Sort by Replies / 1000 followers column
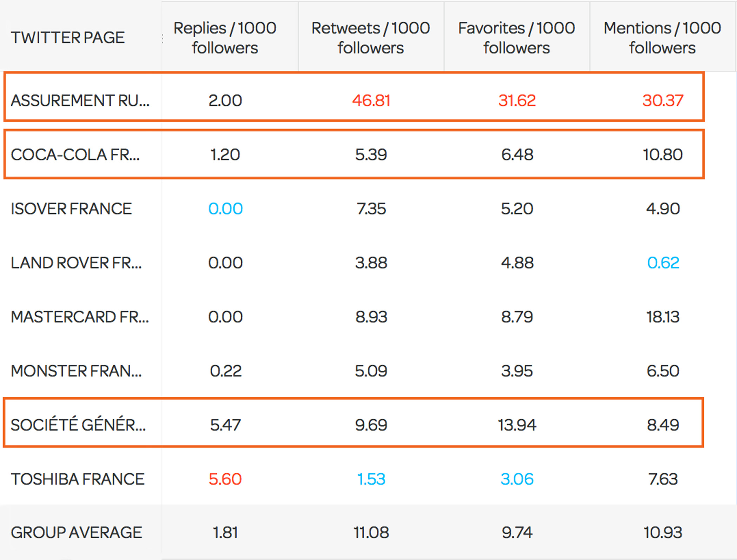This screenshot has height=560, width=737. [225, 38]
